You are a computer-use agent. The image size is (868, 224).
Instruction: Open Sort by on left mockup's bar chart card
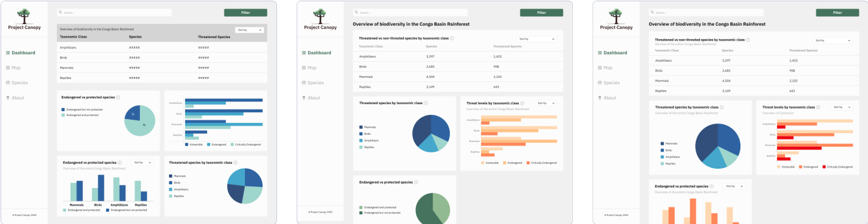click(x=143, y=163)
